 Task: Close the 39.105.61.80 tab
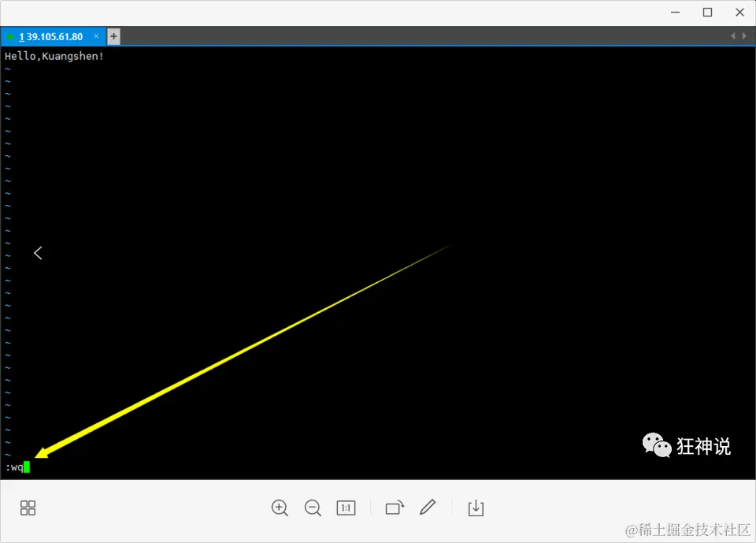(x=96, y=35)
